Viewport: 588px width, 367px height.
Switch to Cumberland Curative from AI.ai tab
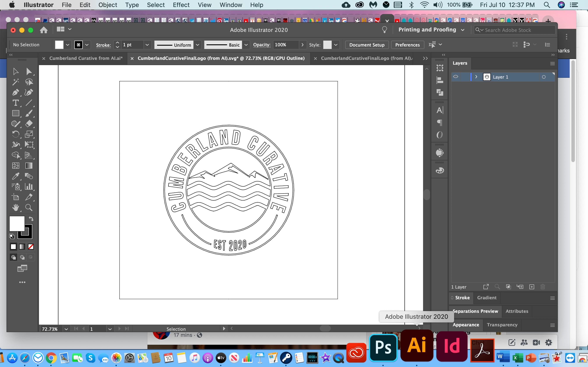[x=86, y=58]
